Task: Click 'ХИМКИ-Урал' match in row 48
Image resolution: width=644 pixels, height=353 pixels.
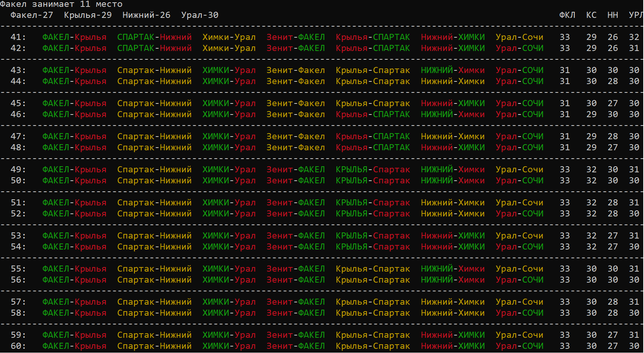Action: click(229, 148)
